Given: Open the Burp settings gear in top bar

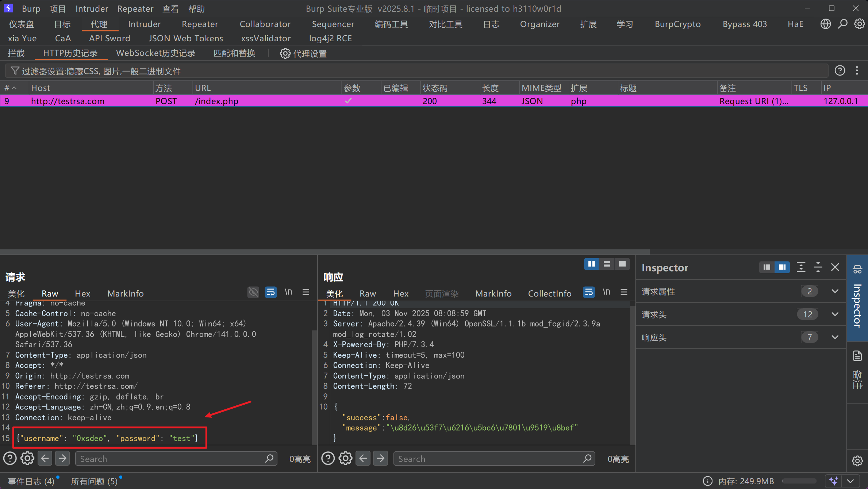Looking at the screenshot, I should point(859,24).
